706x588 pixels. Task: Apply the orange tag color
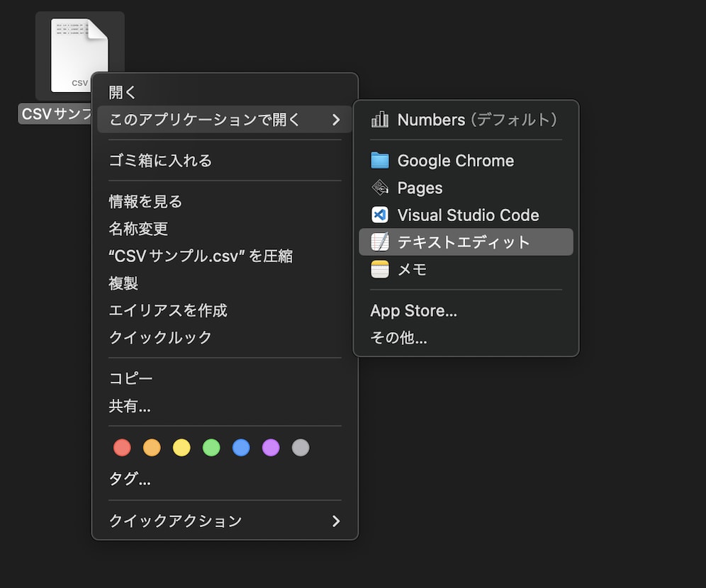[152, 448]
